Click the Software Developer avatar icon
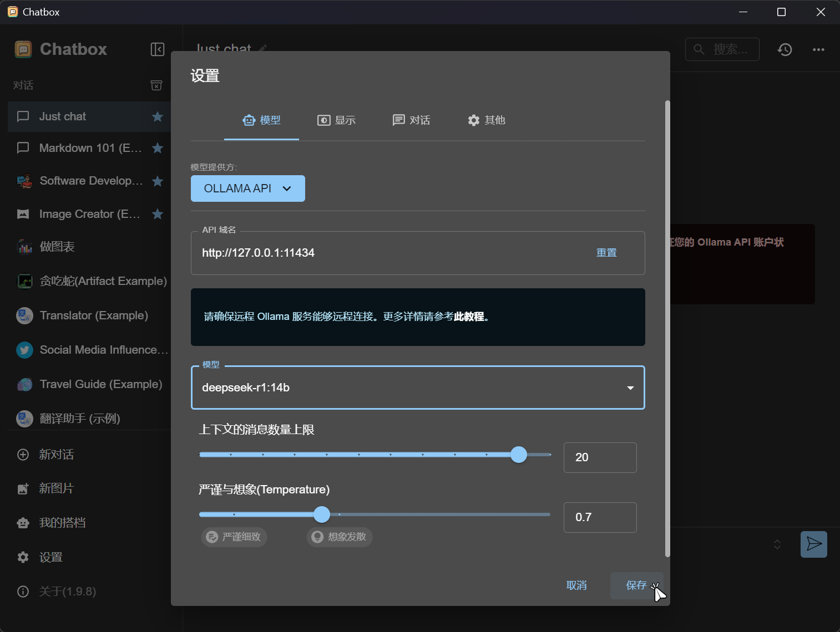This screenshot has height=632, width=840. [x=24, y=181]
